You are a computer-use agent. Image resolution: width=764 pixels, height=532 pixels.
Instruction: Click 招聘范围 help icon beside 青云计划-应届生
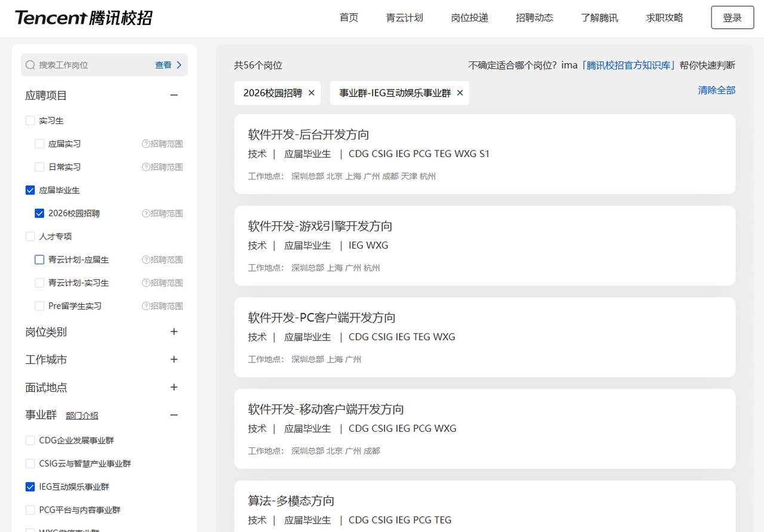point(146,260)
